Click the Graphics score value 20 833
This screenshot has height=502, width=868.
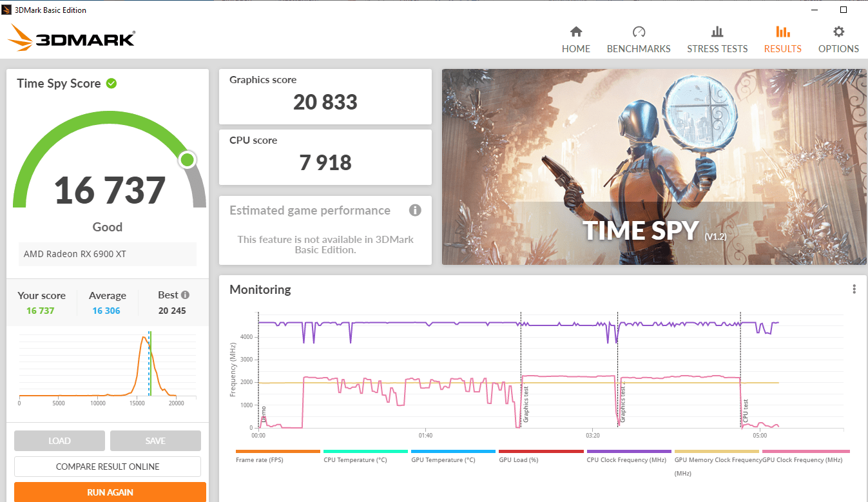click(x=325, y=102)
